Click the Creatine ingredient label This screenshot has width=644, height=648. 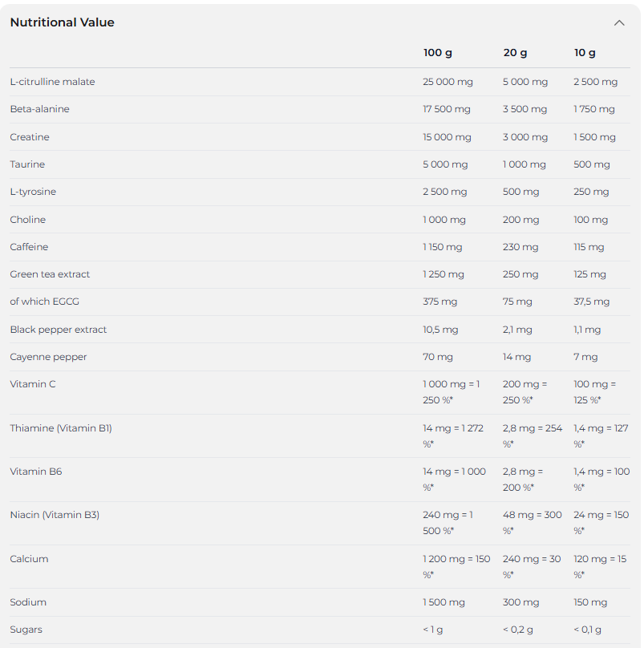(30, 137)
